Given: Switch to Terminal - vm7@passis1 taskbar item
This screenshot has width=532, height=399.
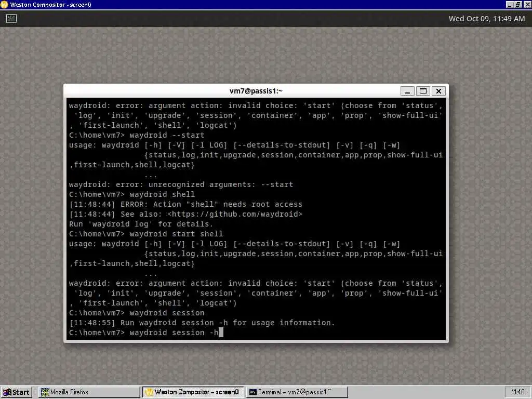Looking at the screenshot, I should [x=297, y=392].
